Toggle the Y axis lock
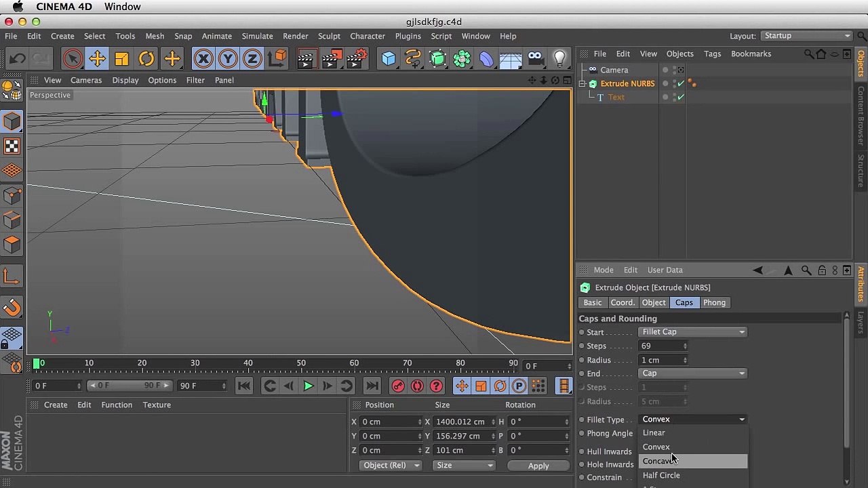Screen dimensions: 868x488 [228, 59]
